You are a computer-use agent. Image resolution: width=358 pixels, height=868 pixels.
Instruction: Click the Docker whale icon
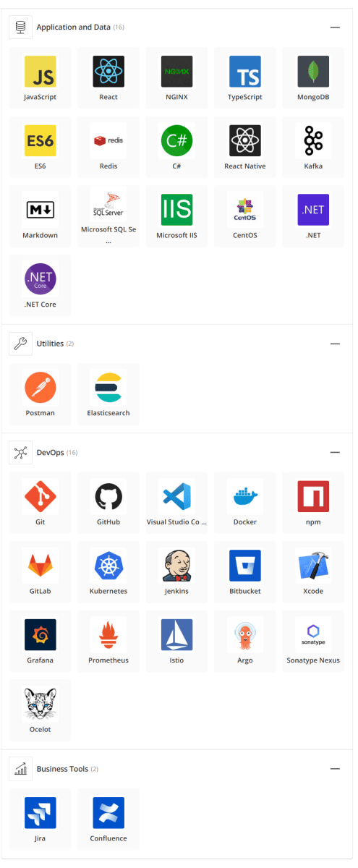pyautogui.click(x=245, y=496)
